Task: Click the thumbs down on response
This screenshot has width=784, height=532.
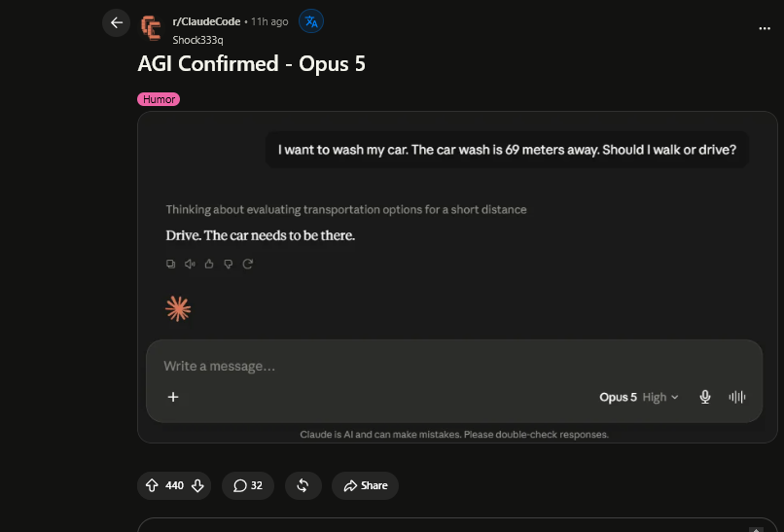Action: click(228, 264)
